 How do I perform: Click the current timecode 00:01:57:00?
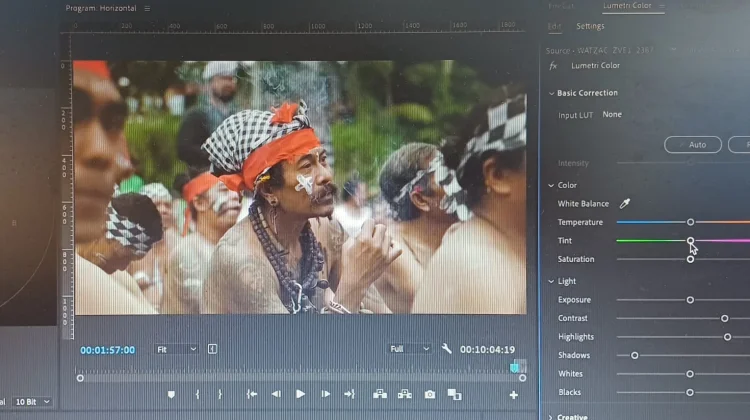(108, 350)
